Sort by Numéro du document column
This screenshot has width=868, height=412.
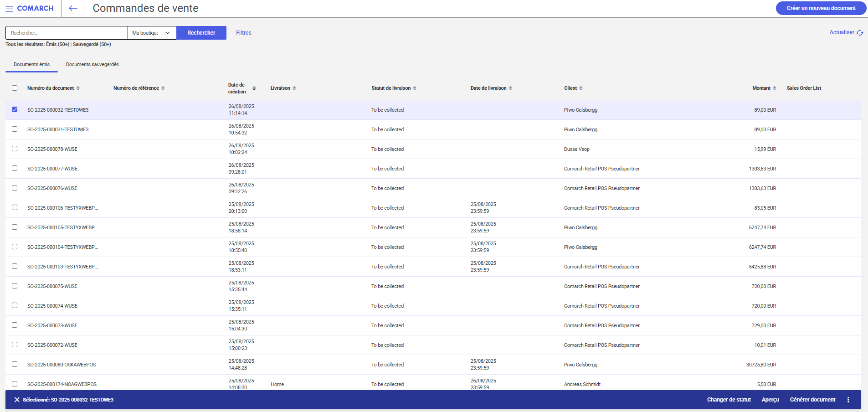coord(78,88)
